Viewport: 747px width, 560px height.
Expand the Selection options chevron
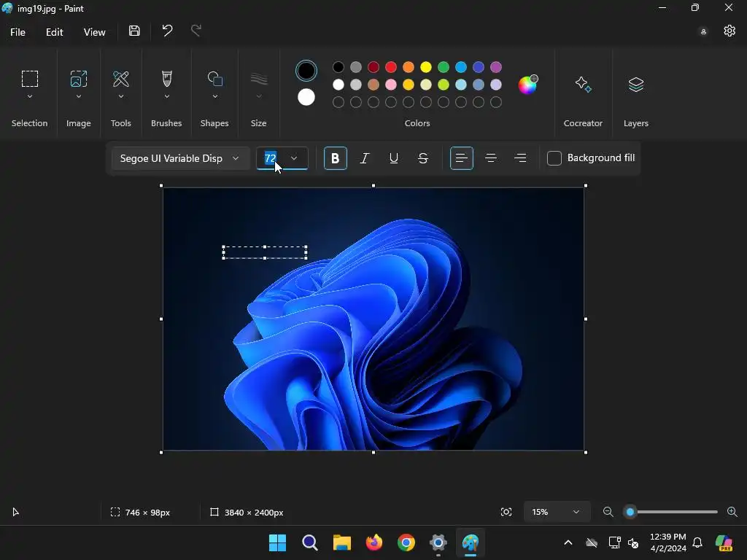29,97
